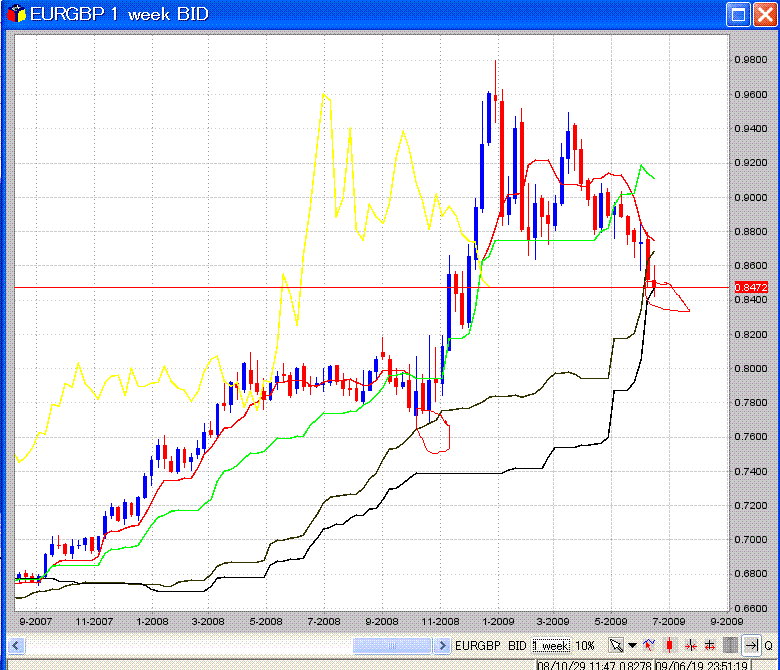The width and height of the screenshot is (780, 670).
Task: Click the 0.9000 price axis label
Action: 751,197
